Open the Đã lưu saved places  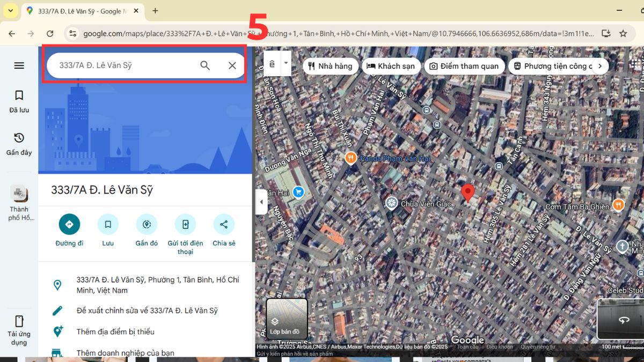(x=19, y=101)
